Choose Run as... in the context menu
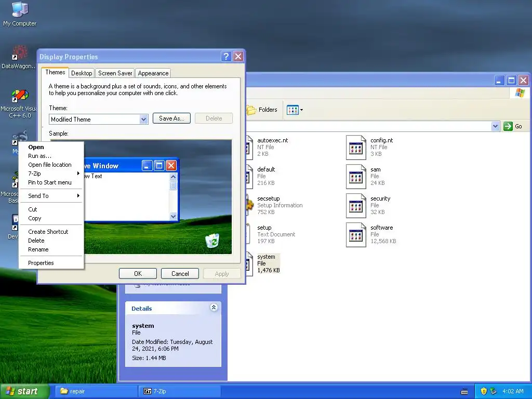Screen dimensions: 532x399 tap(51, 156)
